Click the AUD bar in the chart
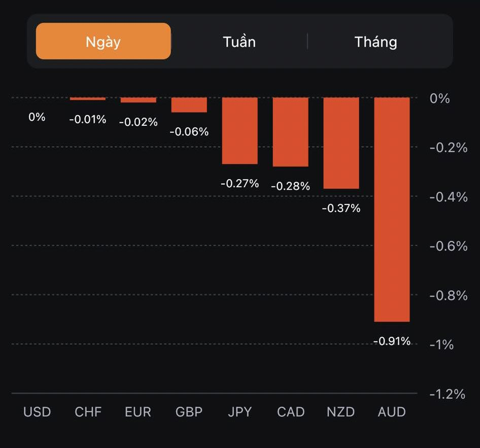Image resolution: width=480 pixels, height=448 pixels. (392, 209)
